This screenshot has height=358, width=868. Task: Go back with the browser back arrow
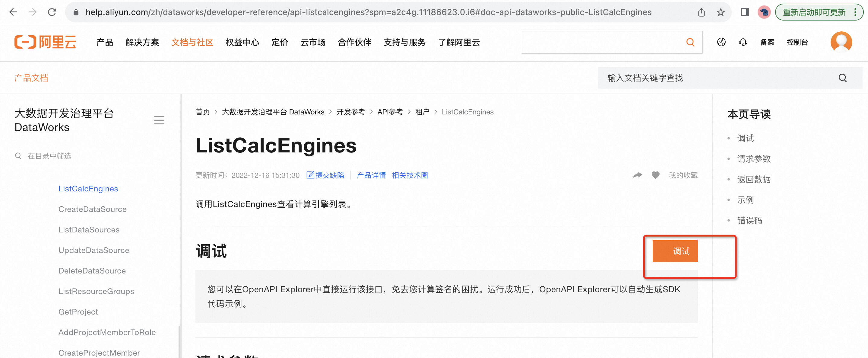pyautogui.click(x=13, y=12)
